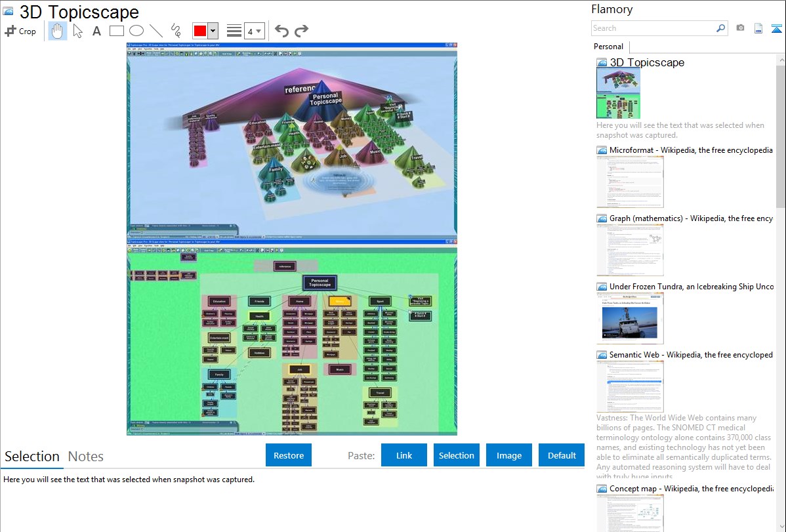Click the lower 2D green map screenshot preview
Screen dimensions: 786x532
292,337
